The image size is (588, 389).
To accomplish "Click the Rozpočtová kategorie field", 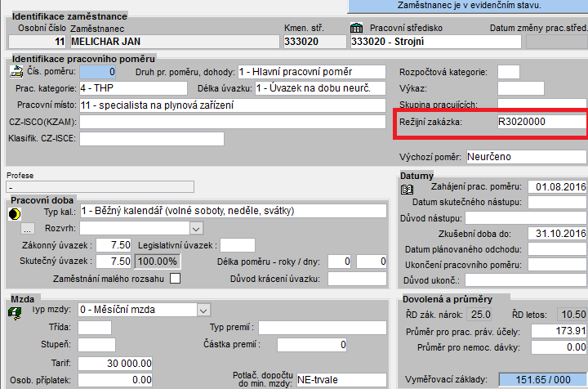I will click(x=509, y=72).
